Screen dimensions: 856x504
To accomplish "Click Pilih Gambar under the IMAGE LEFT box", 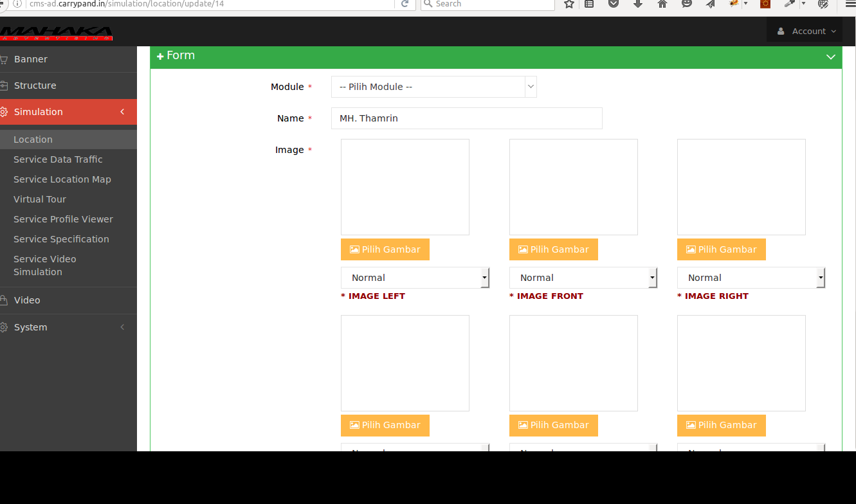I will coord(385,249).
